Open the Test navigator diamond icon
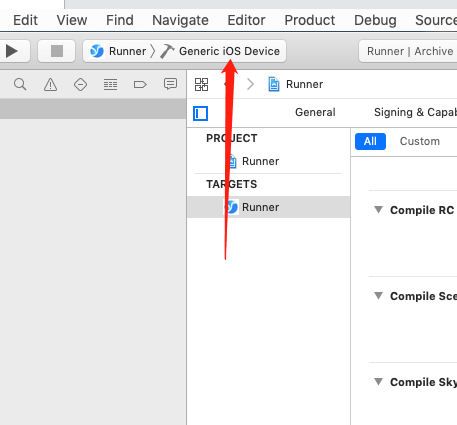Image resolution: width=457 pixels, height=425 pixels. (x=80, y=85)
